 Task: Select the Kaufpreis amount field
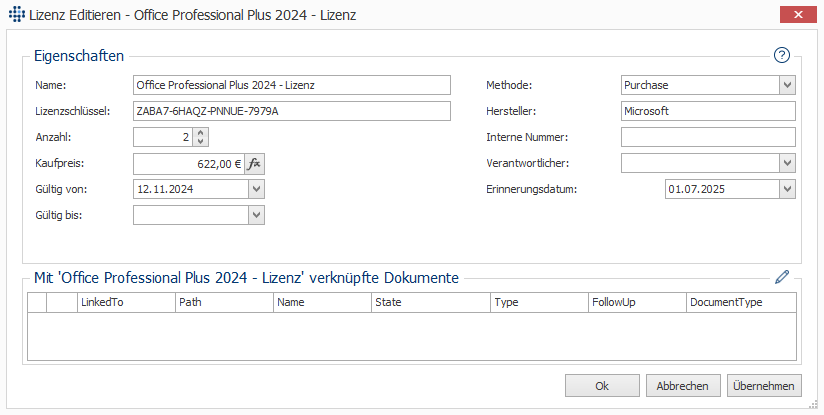pyautogui.click(x=189, y=164)
